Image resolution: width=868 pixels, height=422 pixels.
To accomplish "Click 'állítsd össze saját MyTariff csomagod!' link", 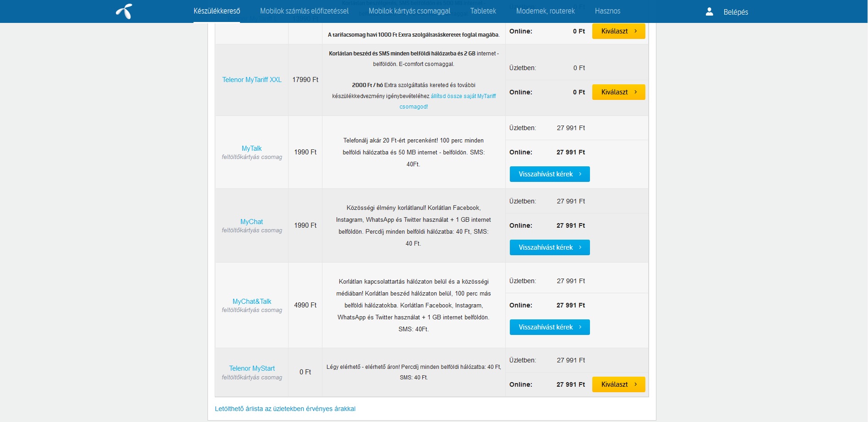I will pos(463,96).
